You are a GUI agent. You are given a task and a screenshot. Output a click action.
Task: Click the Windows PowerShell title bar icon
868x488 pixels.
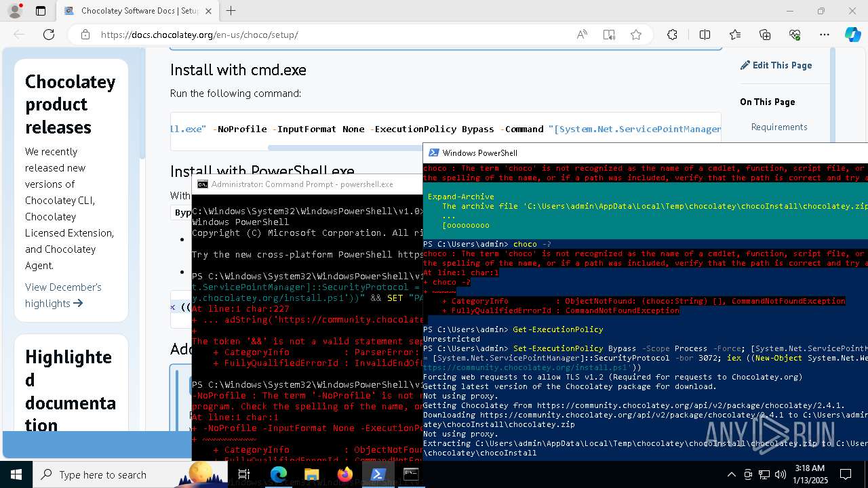(433, 152)
